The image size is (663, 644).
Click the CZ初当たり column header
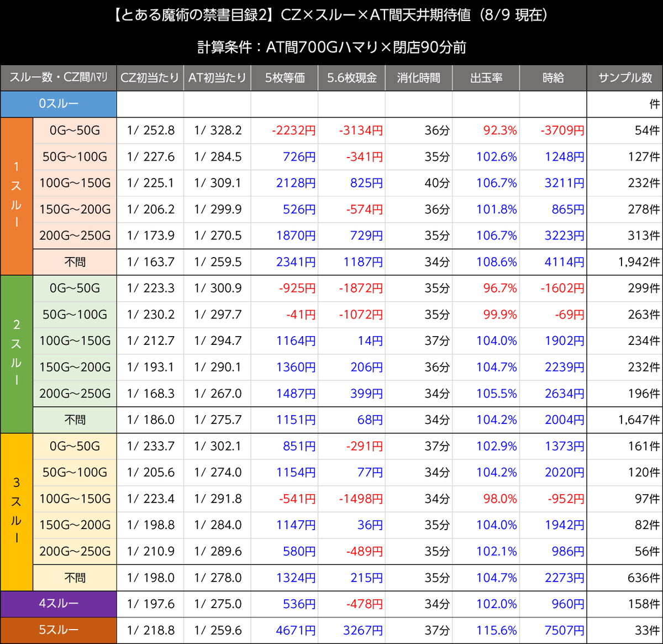click(150, 77)
